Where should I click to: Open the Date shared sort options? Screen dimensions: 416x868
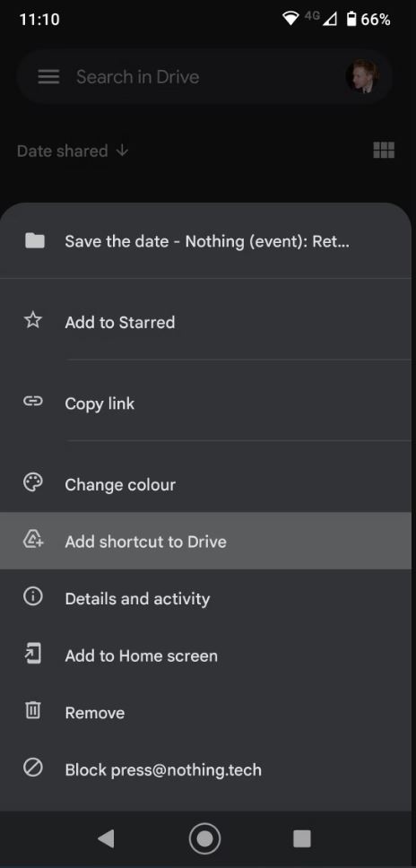coord(63,152)
